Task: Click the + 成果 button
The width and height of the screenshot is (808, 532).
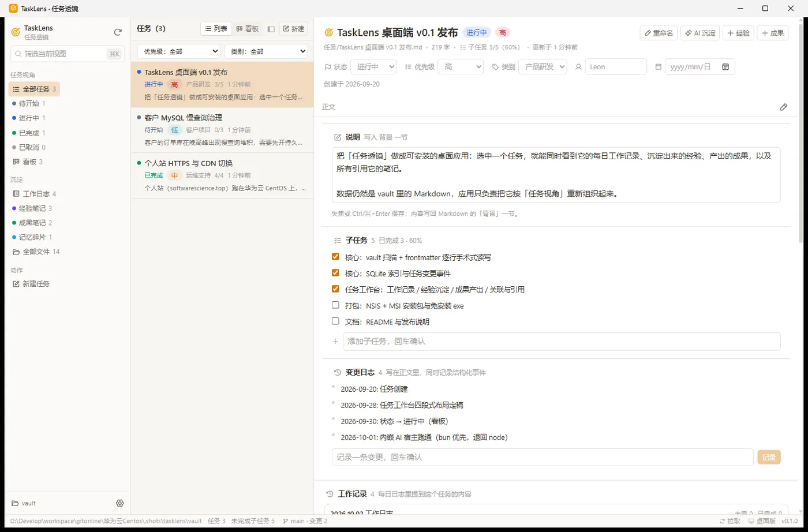Action: pos(773,33)
